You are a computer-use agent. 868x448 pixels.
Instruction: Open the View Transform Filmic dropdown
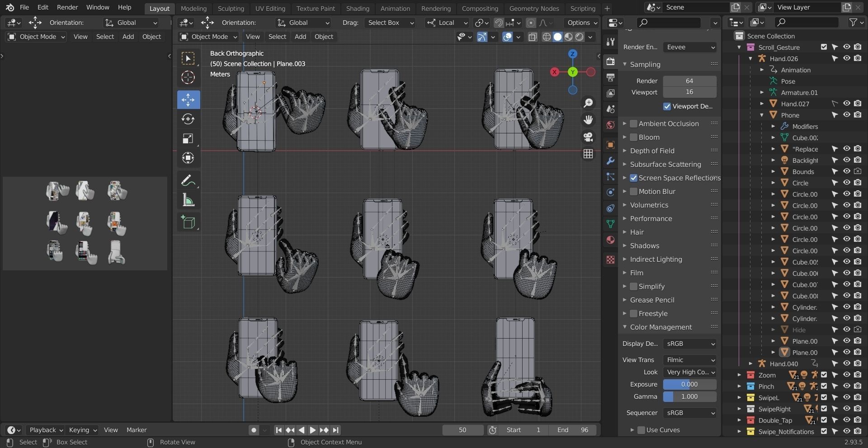(x=690, y=360)
